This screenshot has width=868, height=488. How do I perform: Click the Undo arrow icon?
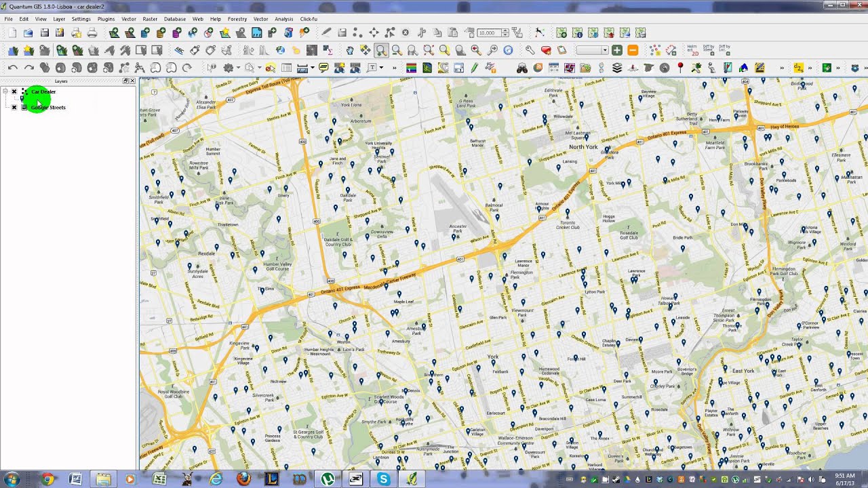point(12,68)
